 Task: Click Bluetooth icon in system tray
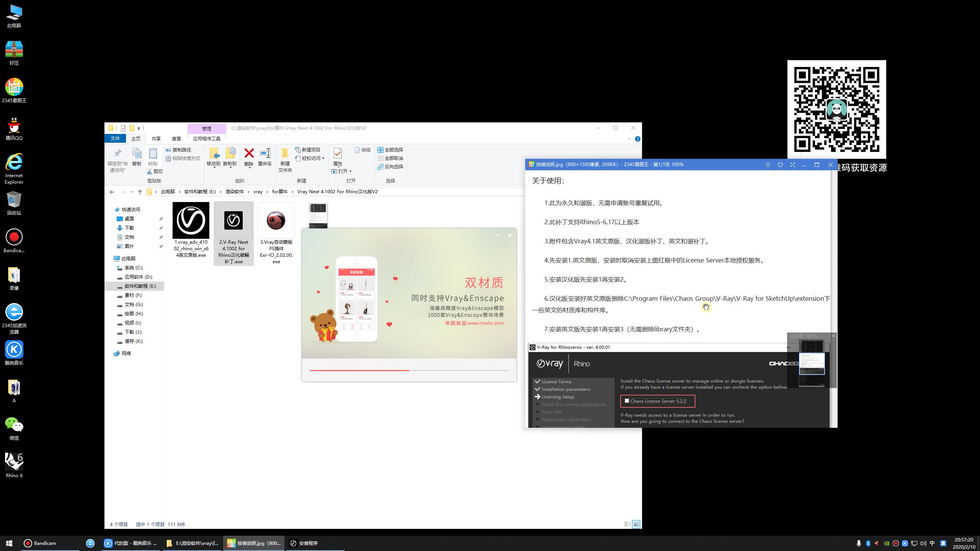click(x=868, y=543)
